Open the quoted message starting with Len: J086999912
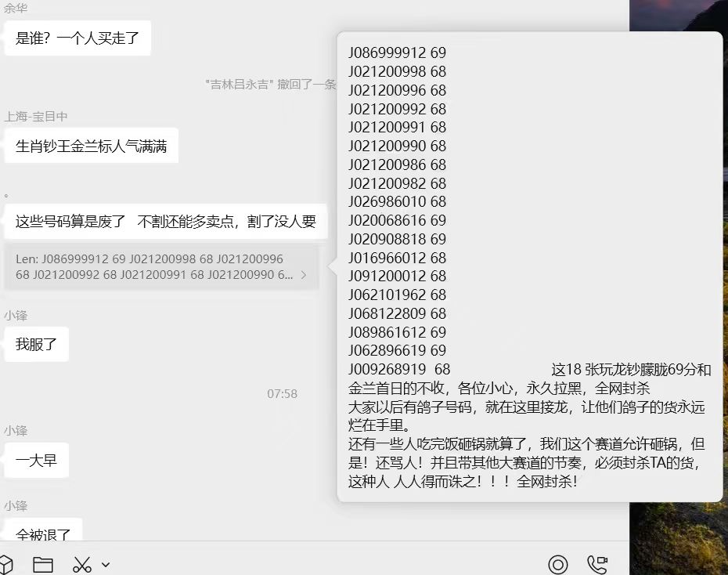728x575 pixels. coord(153,267)
